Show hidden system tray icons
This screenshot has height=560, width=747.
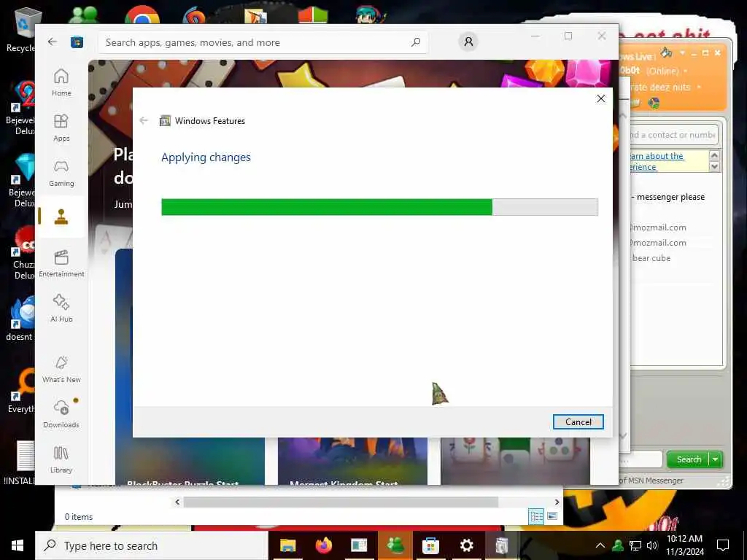coord(600,545)
